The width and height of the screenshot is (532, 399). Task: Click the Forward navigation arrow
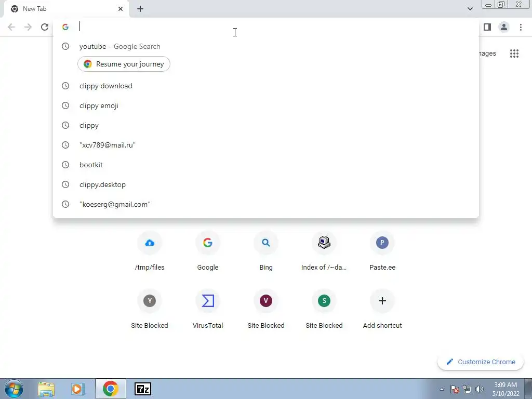click(28, 27)
